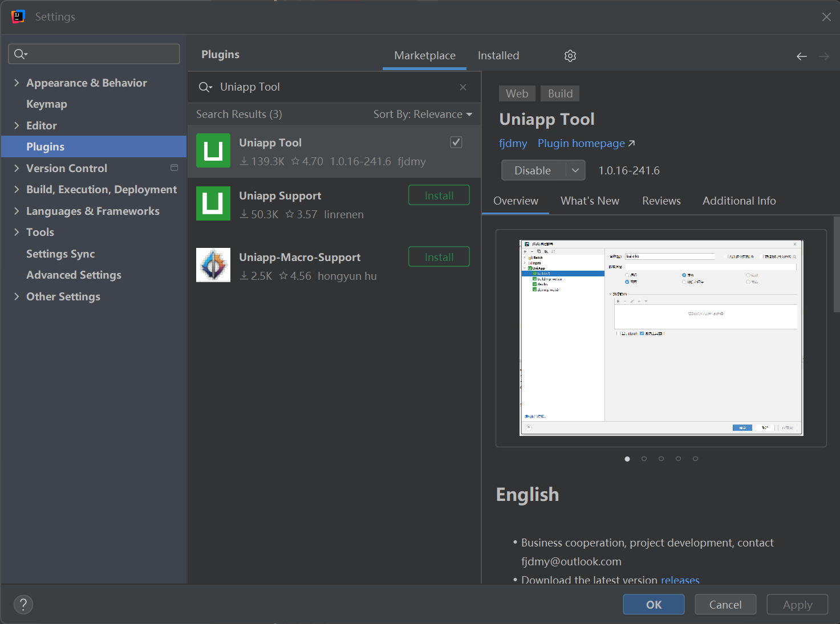Open the Sort By Relevance dropdown
Image resolution: width=840 pixels, height=624 pixels.
[423, 114]
